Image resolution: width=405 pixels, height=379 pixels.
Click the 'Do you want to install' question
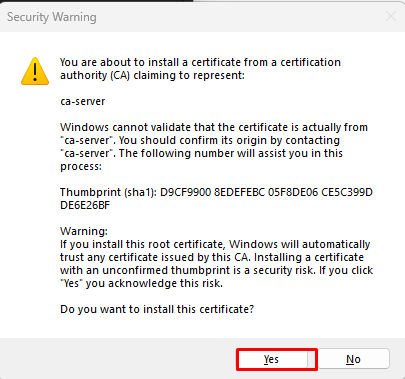click(x=157, y=309)
